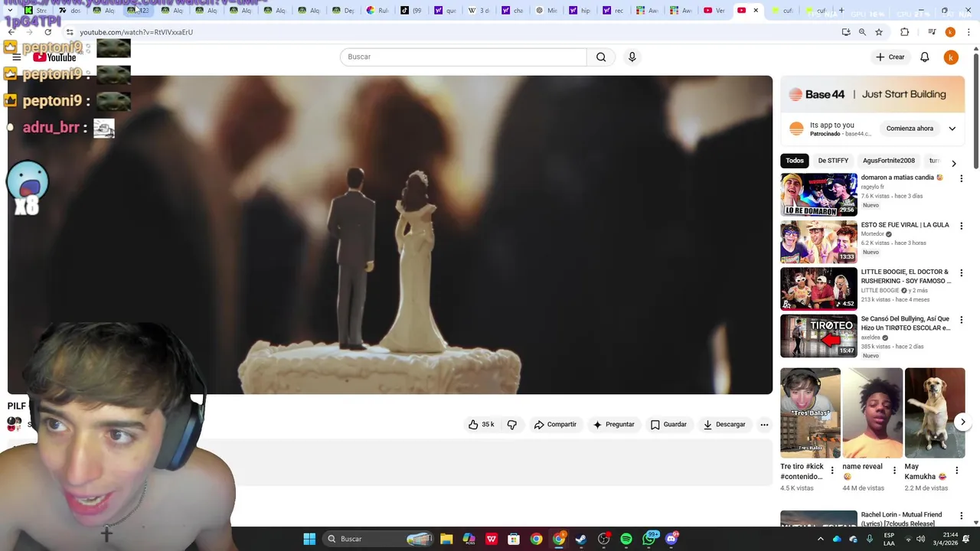
Task: Open Chrome's three-dot menu
Action: tap(969, 32)
